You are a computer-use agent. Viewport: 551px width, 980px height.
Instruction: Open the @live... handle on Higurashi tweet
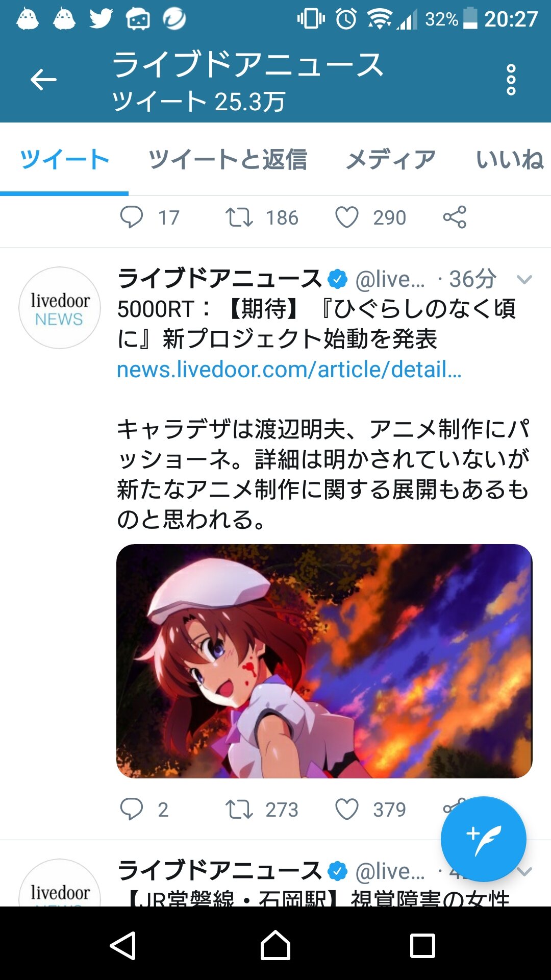point(390,279)
